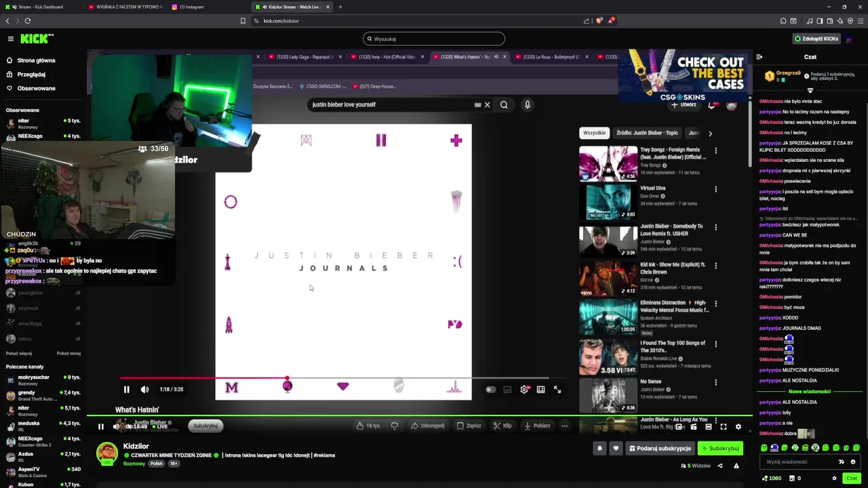Click YouTube Subskrybuj button
The height and width of the screenshot is (488, 868).
[x=205, y=426]
